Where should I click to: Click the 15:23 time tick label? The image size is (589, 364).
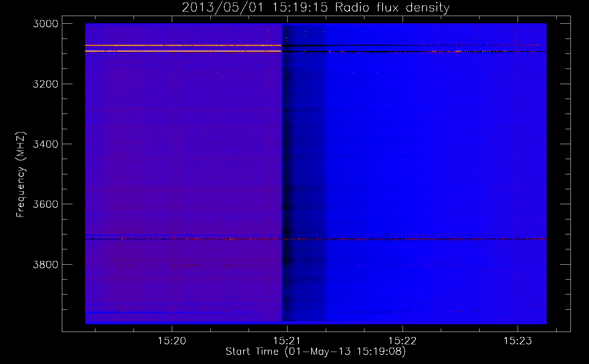click(518, 341)
